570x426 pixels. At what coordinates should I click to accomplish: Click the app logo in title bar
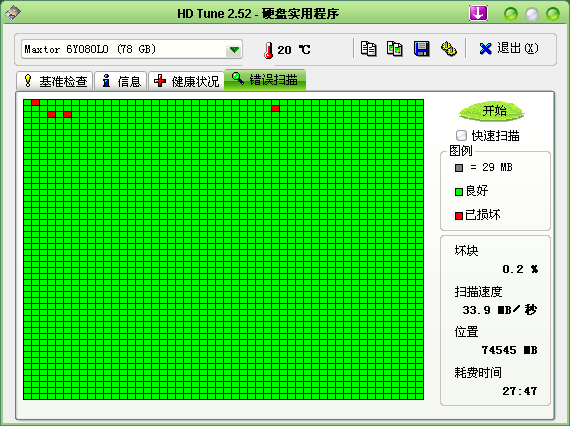(13, 13)
